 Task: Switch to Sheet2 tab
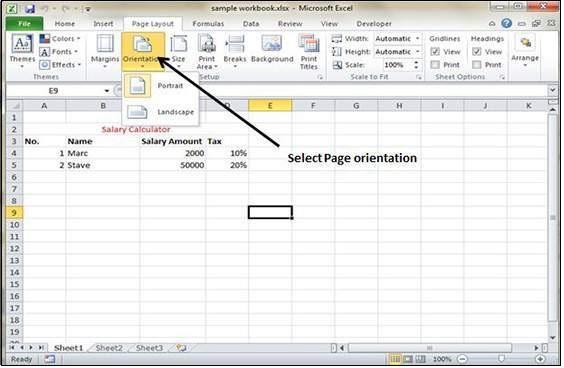coord(109,348)
